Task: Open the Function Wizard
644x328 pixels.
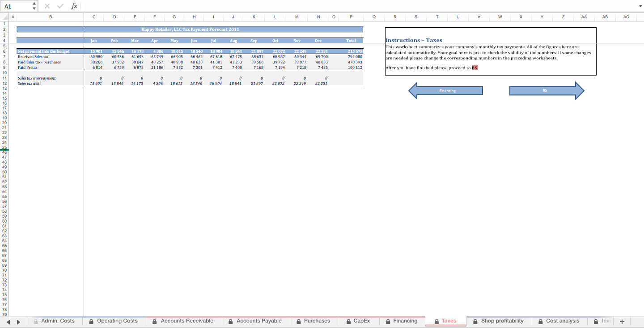Action: click(x=74, y=6)
